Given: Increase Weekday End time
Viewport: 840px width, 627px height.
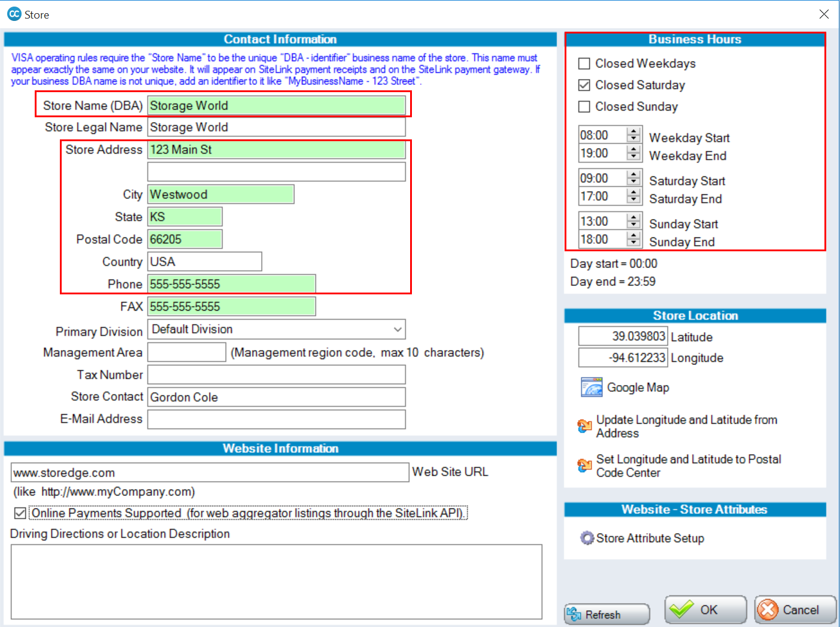Looking at the screenshot, I should coord(633,149).
